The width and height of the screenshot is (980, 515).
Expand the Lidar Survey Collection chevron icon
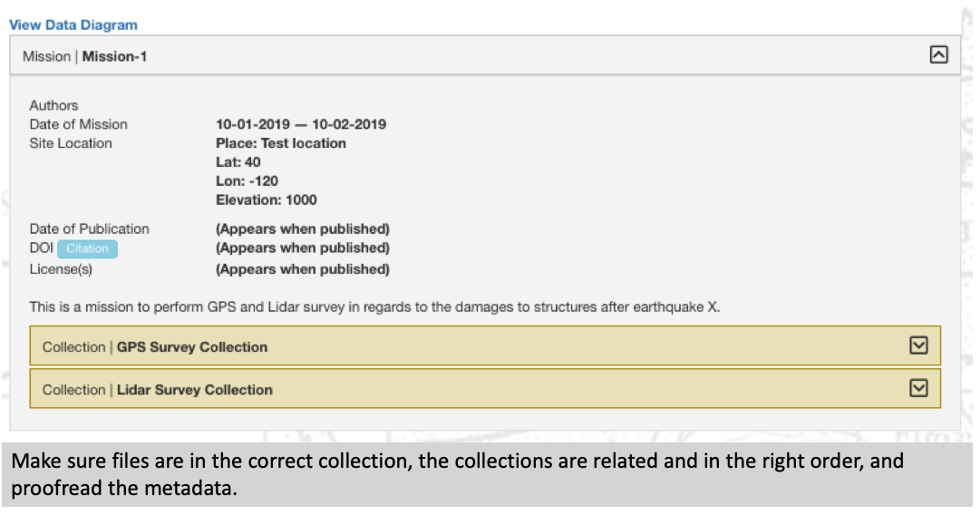tap(918, 388)
